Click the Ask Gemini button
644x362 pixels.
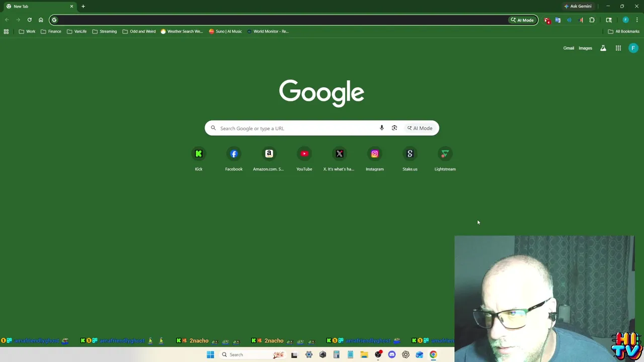578,6
